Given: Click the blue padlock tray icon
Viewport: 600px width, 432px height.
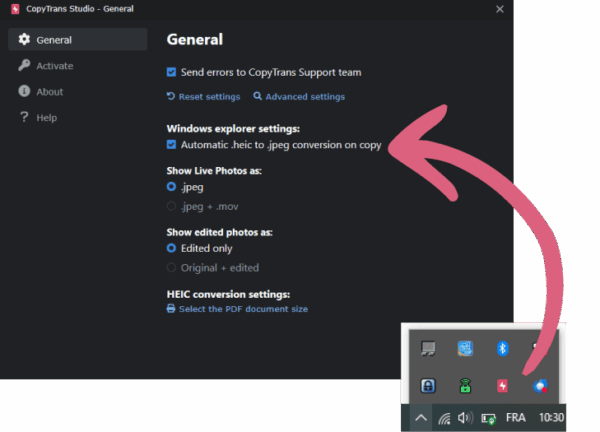Looking at the screenshot, I should pos(428,386).
